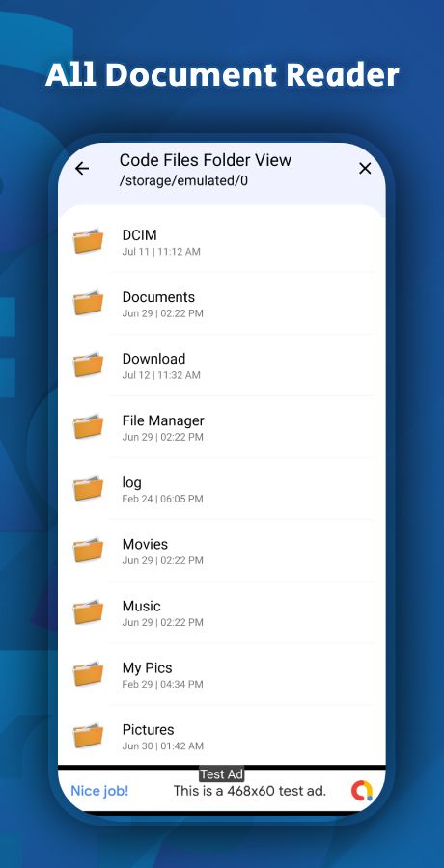
Task: Click the 468x60 test ad text
Action: coord(249,791)
